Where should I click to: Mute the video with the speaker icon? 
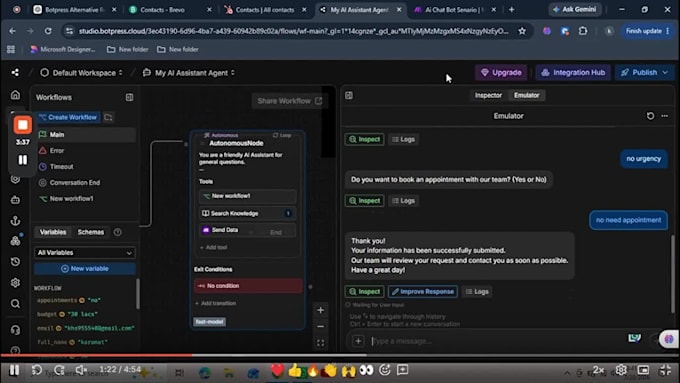click(x=81, y=370)
